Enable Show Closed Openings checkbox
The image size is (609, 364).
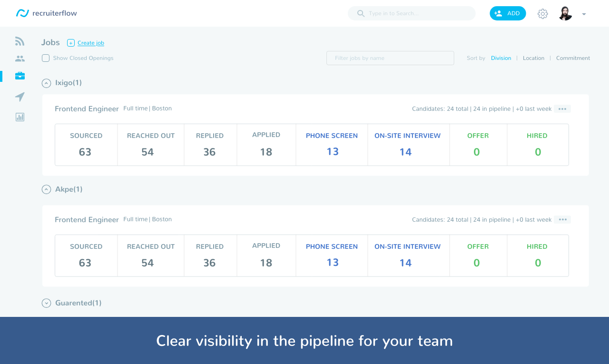click(x=46, y=58)
